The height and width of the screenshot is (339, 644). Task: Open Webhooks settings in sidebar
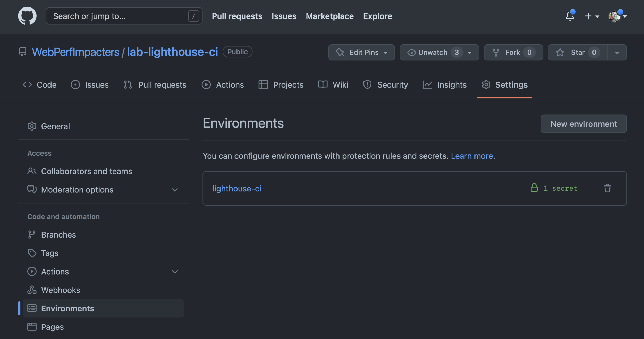coord(61,290)
